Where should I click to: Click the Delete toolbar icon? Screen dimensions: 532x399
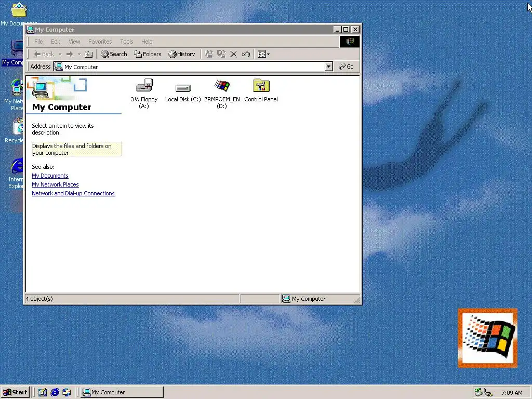[233, 54]
